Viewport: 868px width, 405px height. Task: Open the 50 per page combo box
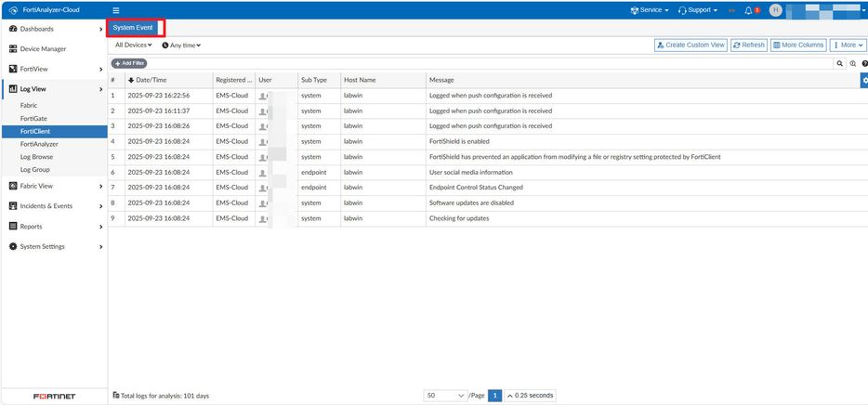pyautogui.click(x=446, y=396)
